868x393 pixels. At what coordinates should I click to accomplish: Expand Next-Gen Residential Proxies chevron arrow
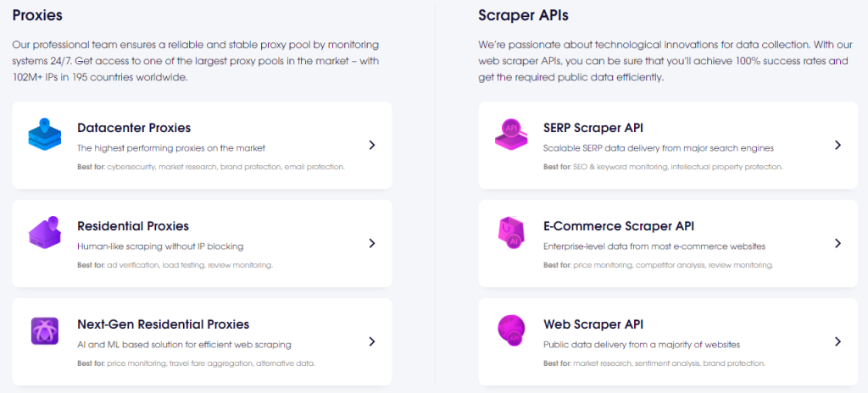372,341
